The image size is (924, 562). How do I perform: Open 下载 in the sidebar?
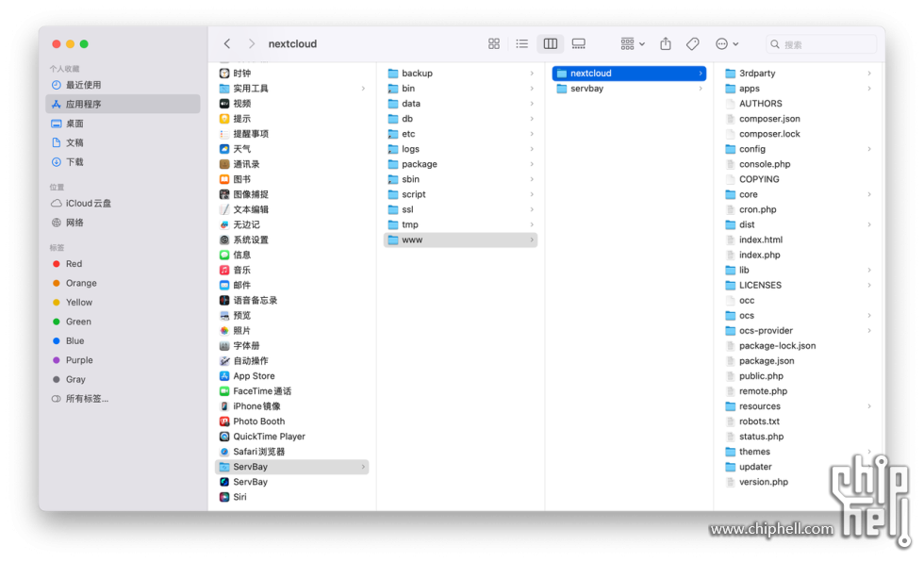pyautogui.click(x=123, y=162)
